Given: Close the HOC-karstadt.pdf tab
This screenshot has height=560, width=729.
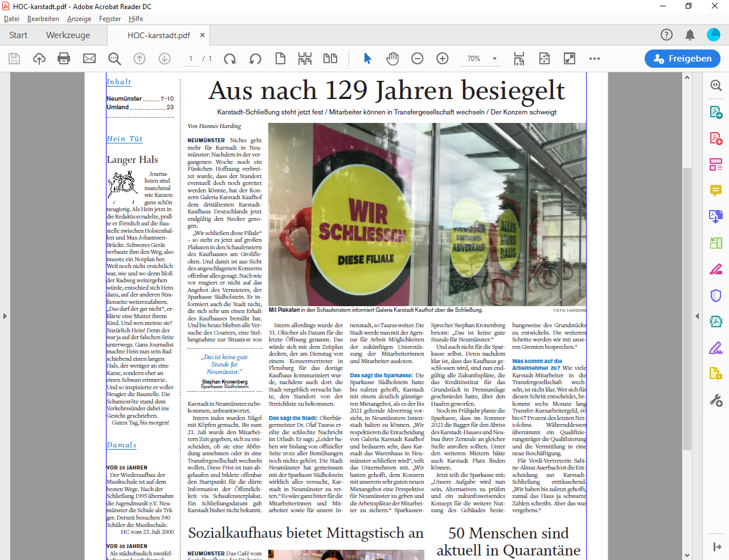Looking at the screenshot, I should click(x=202, y=35).
